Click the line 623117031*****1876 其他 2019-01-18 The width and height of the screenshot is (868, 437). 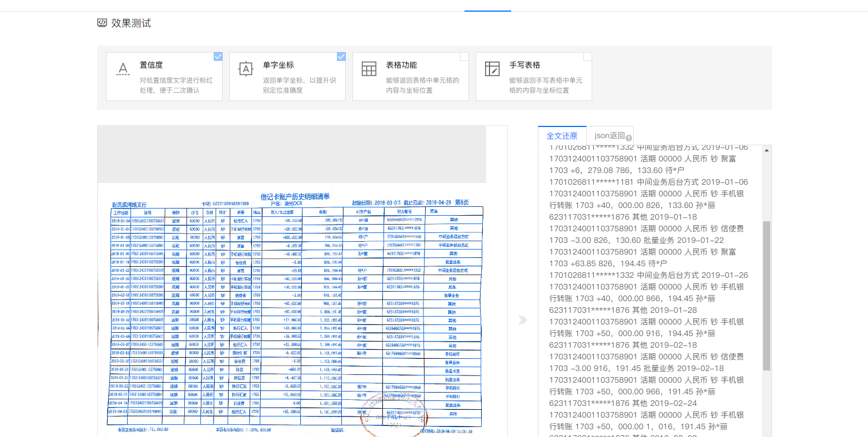[x=623, y=217]
